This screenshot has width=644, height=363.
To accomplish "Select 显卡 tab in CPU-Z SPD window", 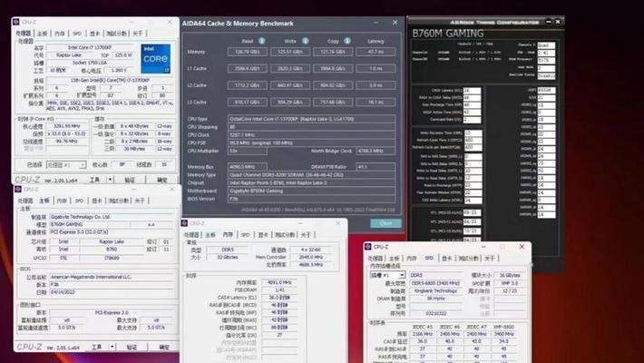I will click(x=447, y=258).
